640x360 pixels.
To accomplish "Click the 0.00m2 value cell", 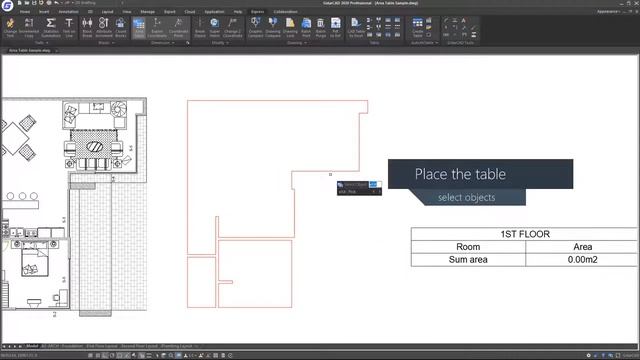I will tap(582, 260).
